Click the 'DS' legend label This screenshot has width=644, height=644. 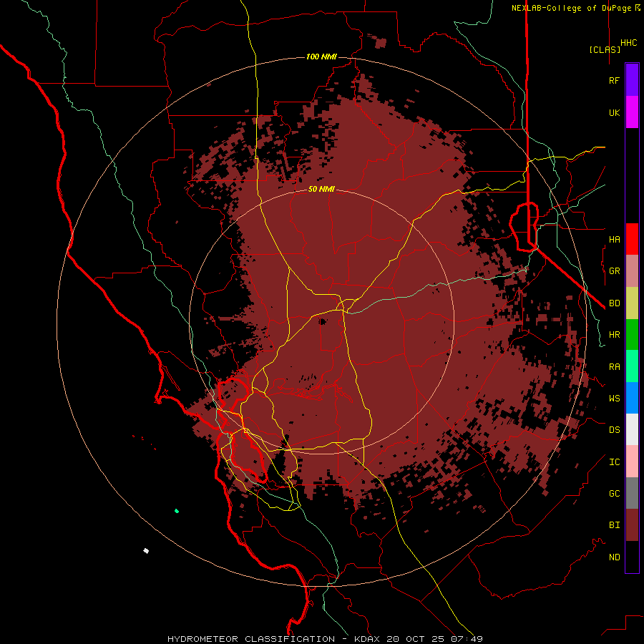615,430
